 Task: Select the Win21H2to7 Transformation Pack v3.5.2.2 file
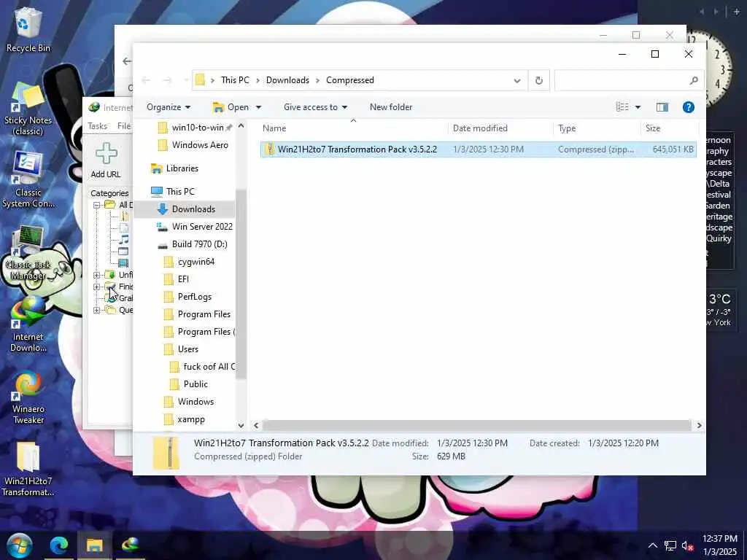point(479,149)
